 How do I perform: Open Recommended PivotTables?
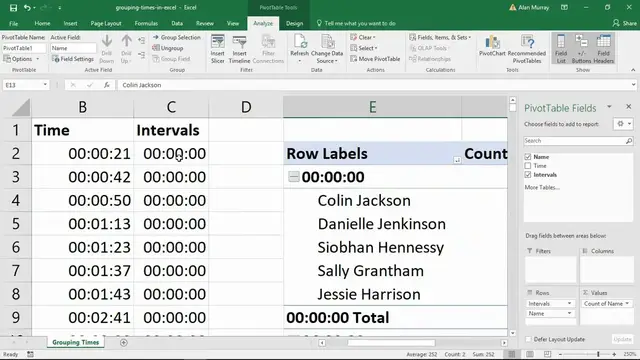pos(527,49)
